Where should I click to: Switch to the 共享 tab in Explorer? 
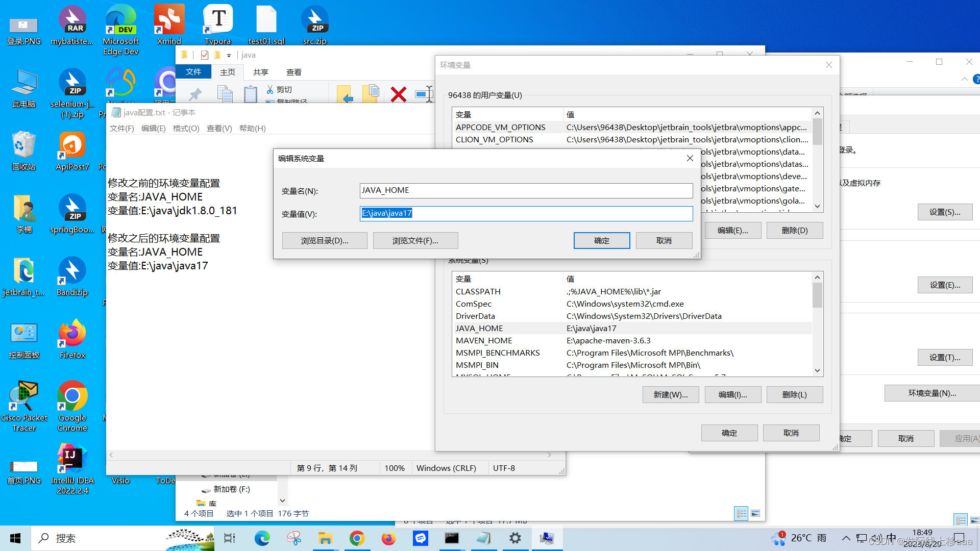pyautogui.click(x=261, y=72)
